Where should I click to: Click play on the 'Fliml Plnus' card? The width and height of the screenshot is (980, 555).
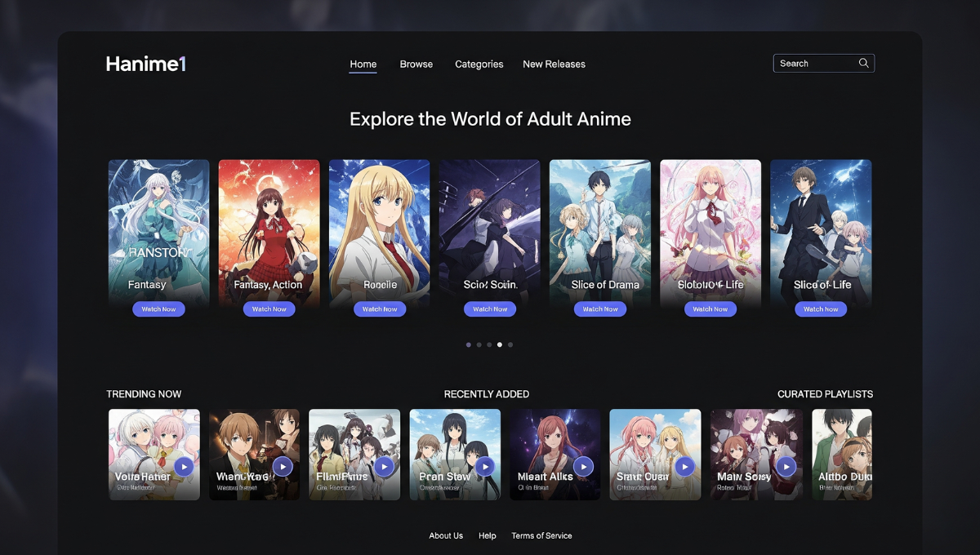click(384, 466)
